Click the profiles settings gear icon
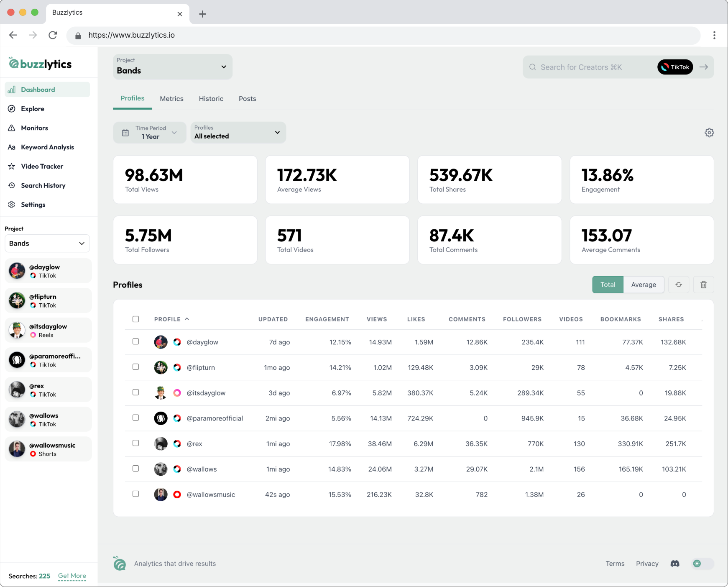The width and height of the screenshot is (728, 587). 709,133
